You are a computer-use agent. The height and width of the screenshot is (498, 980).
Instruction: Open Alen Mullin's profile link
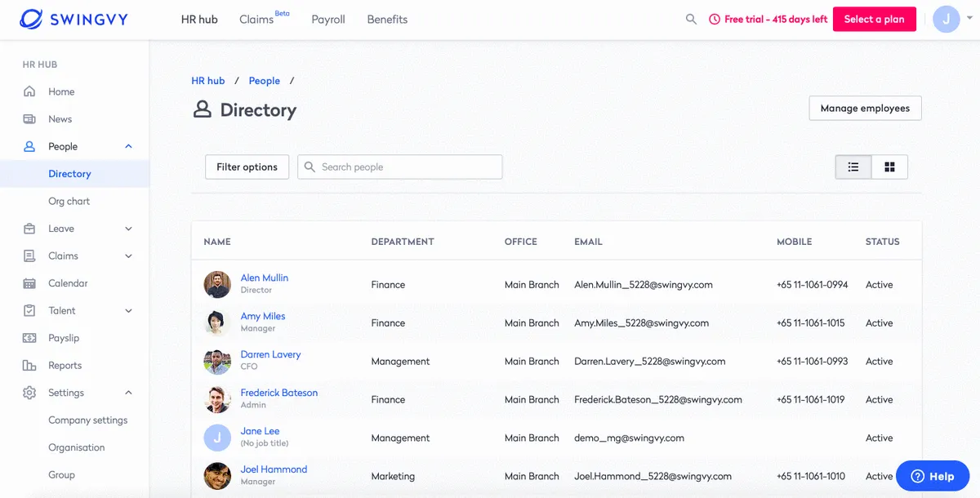tap(264, 278)
